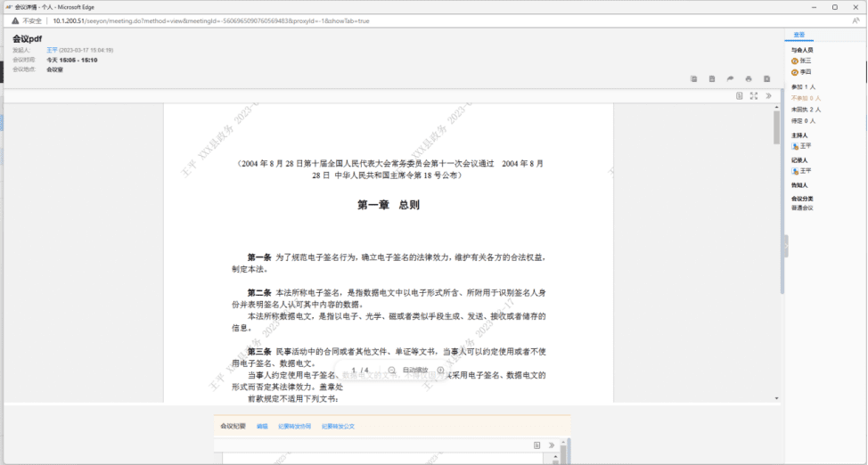Click the read aloud icon in address bar
Viewport: 868px width, 465px height.
pos(856,21)
